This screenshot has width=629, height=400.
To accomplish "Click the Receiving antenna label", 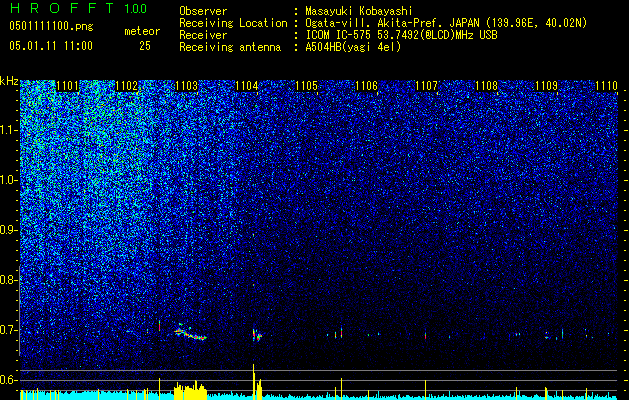I will pos(230,47).
